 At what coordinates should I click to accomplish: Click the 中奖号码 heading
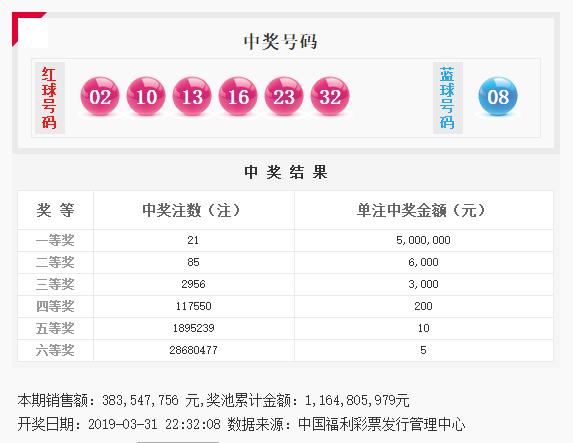point(280,42)
